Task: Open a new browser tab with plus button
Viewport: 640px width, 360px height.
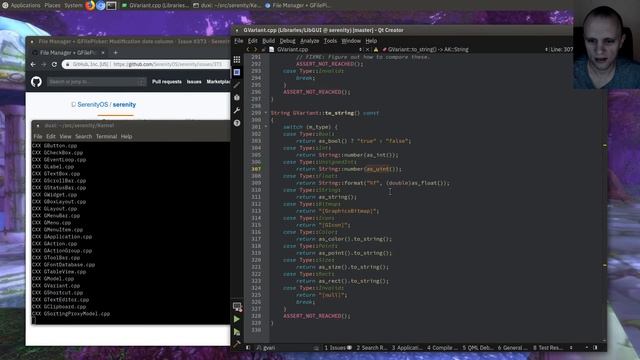Action: 116,53
